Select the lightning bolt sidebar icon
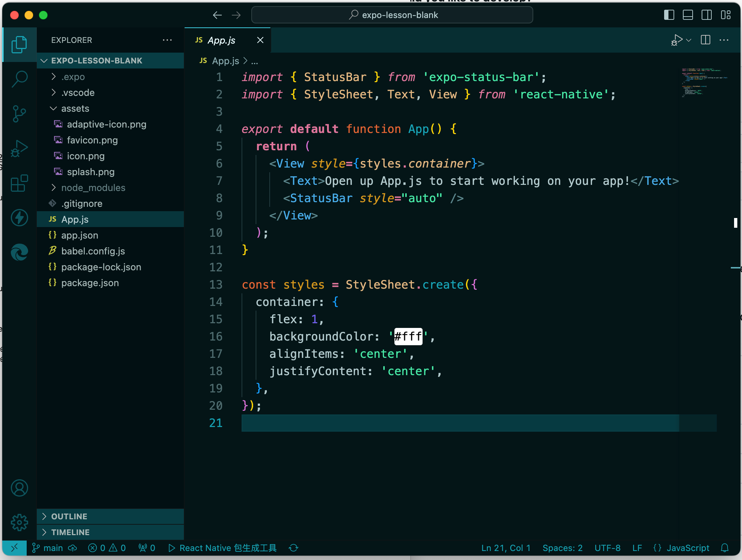Image resolution: width=742 pixels, height=560 pixels. [19, 218]
